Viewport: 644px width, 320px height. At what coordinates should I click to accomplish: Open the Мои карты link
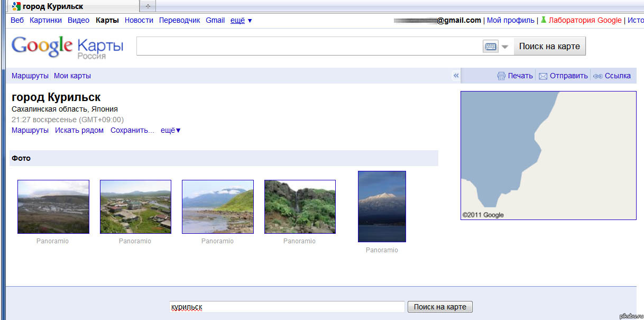tap(72, 76)
